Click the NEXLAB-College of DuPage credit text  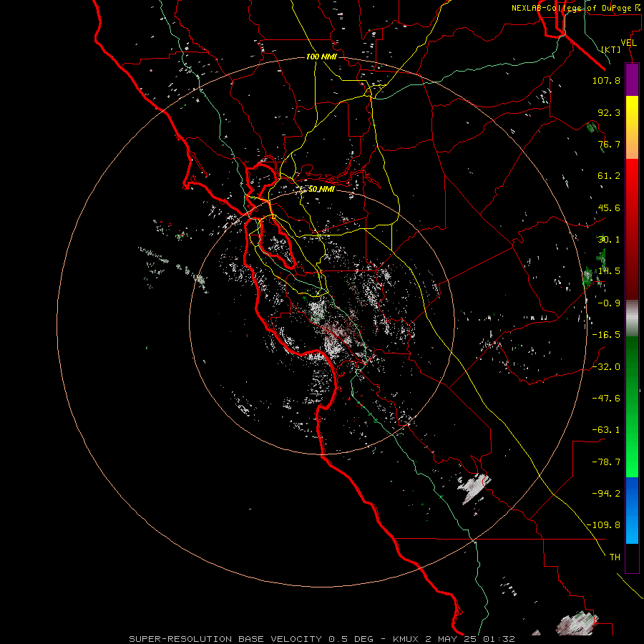tap(575, 8)
